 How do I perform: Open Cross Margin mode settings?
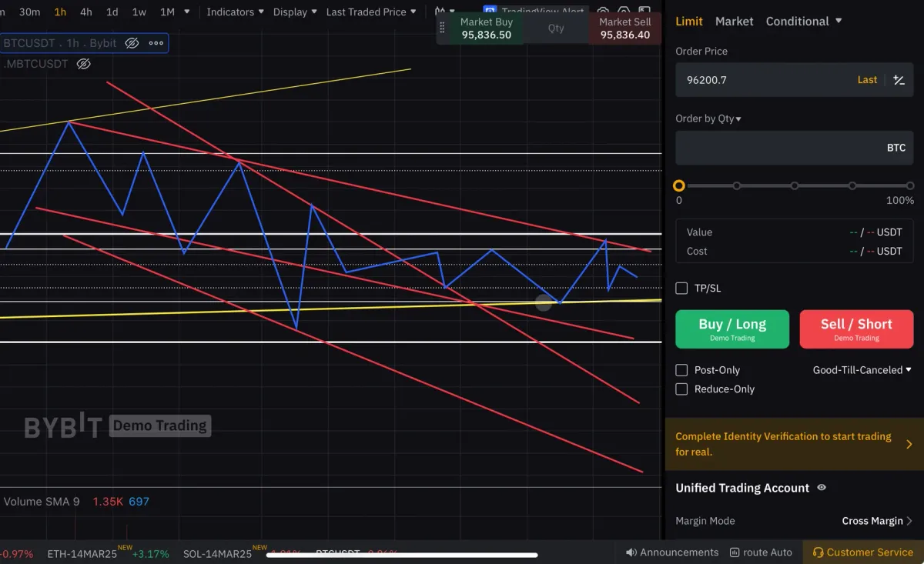click(877, 521)
